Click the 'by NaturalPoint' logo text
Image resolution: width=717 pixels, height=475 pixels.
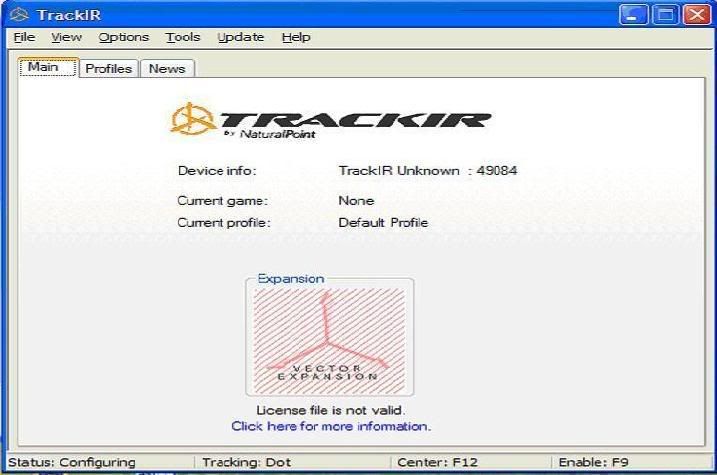[x=270, y=133]
